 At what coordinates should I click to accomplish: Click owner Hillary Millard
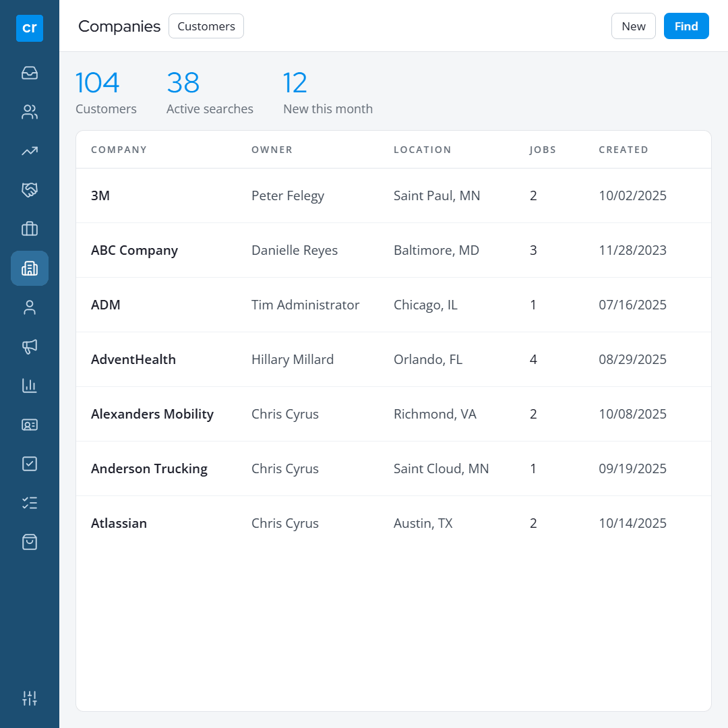tap(293, 360)
